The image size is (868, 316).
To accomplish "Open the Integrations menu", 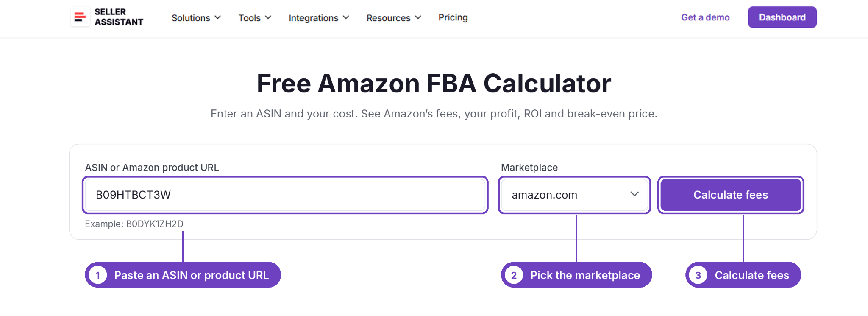I will [x=319, y=18].
